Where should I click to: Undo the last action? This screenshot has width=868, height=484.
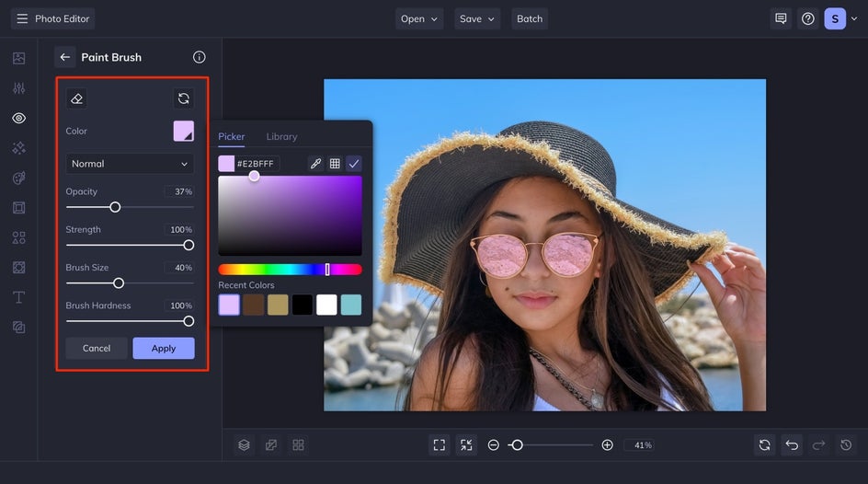coord(792,445)
